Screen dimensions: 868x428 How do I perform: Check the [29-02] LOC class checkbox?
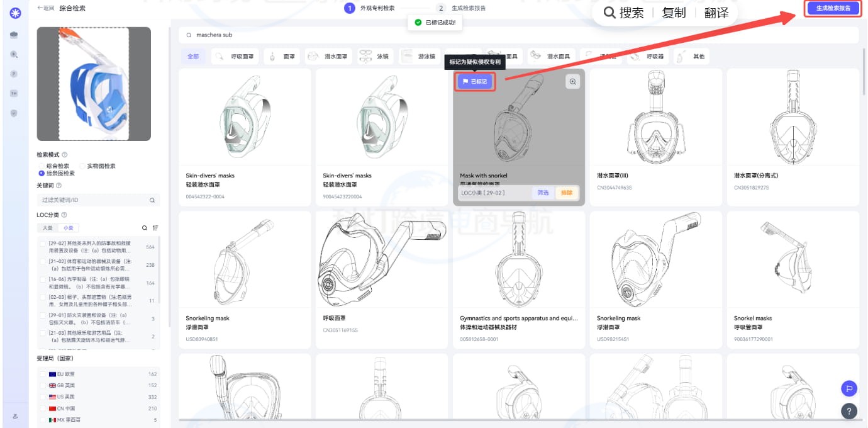[43, 243]
